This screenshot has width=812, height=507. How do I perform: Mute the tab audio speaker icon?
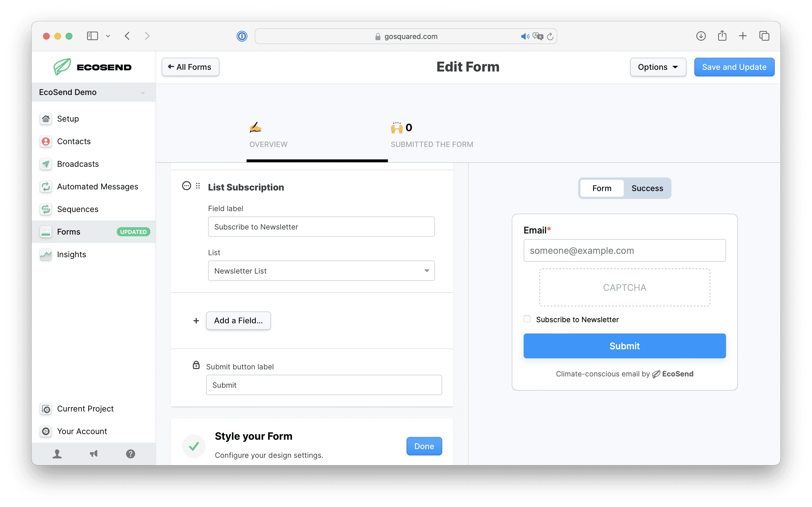tap(525, 36)
